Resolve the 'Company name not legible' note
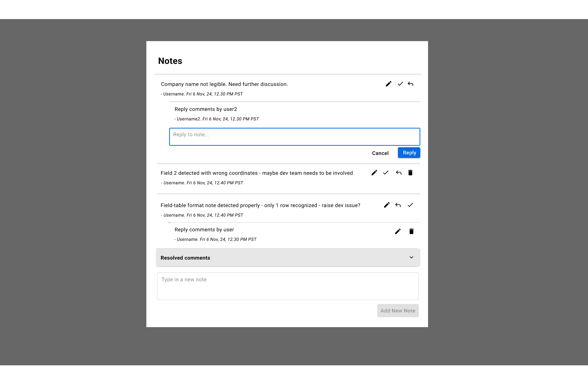588x369 pixels. pyautogui.click(x=400, y=84)
